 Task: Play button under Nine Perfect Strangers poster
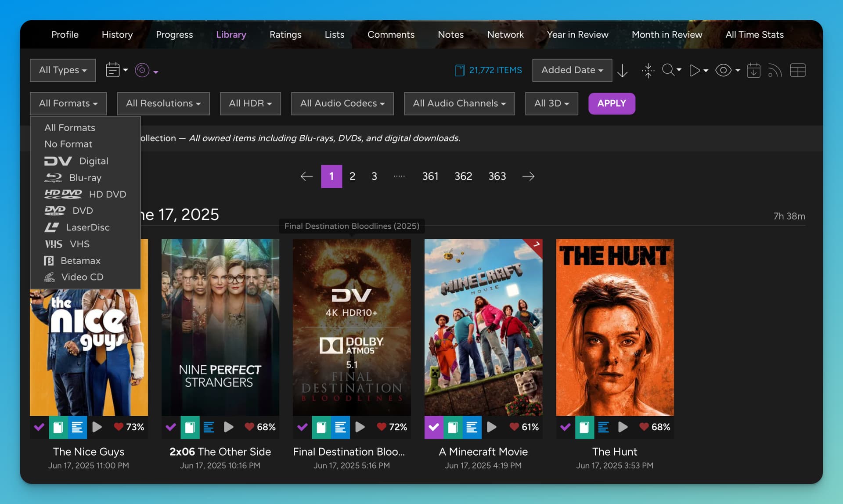tap(228, 427)
